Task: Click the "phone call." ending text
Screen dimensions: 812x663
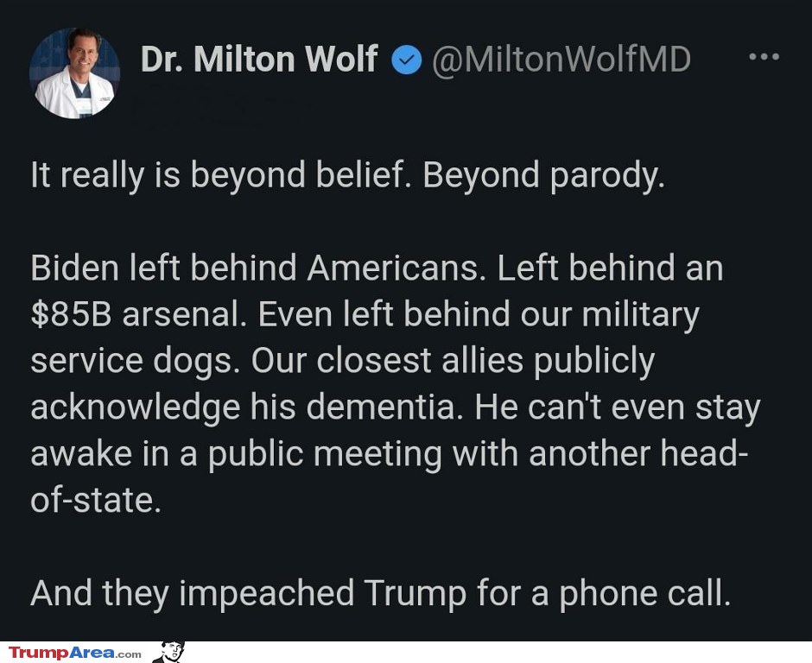Action: pyautogui.click(x=644, y=593)
